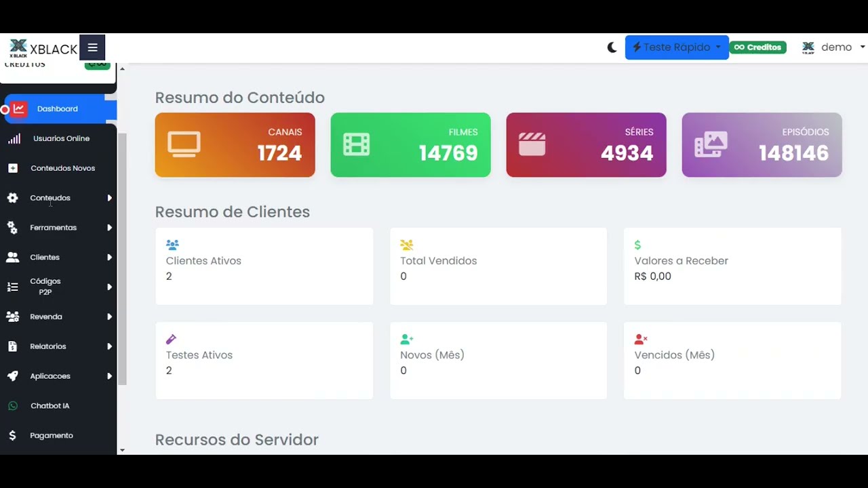
Task: Click the Conteudos gear icon
Action: (12, 198)
